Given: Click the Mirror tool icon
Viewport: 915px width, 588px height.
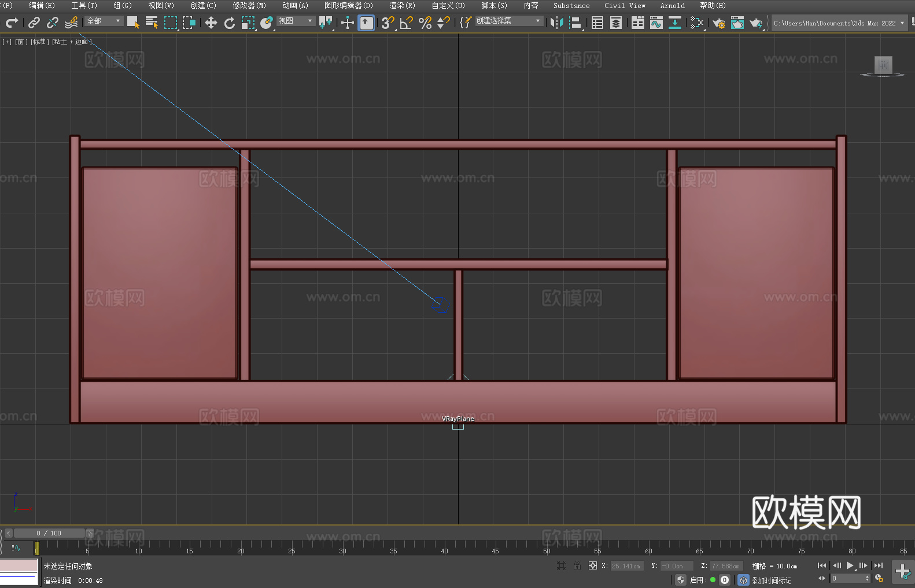Looking at the screenshot, I should [557, 23].
